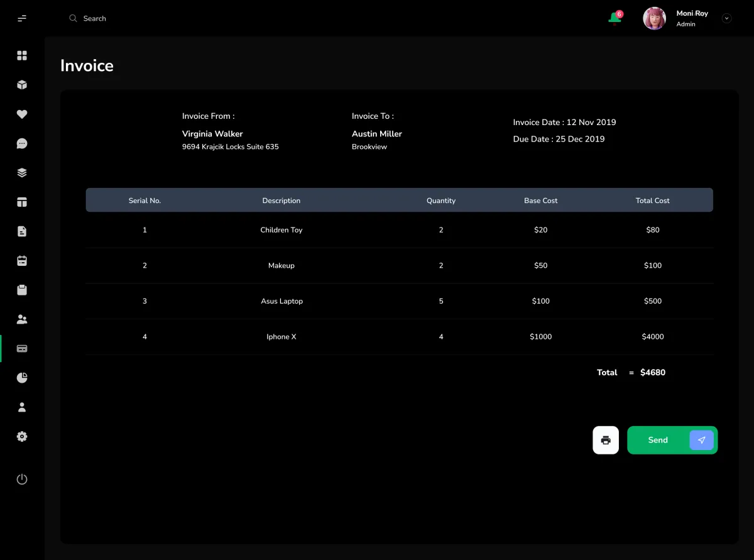This screenshot has height=560, width=754.
Task: Click into the Search input field
Action: click(188, 18)
